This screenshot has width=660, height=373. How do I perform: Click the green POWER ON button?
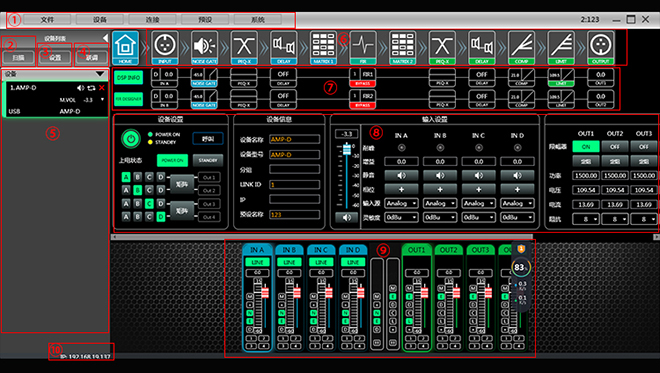point(172,160)
